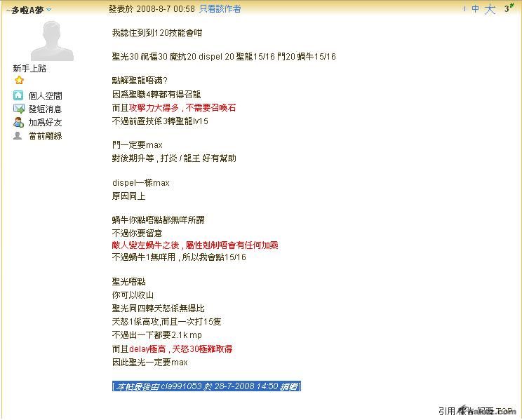
Task: Click the 加為好友 add-friend icon
Action: coord(18,122)
